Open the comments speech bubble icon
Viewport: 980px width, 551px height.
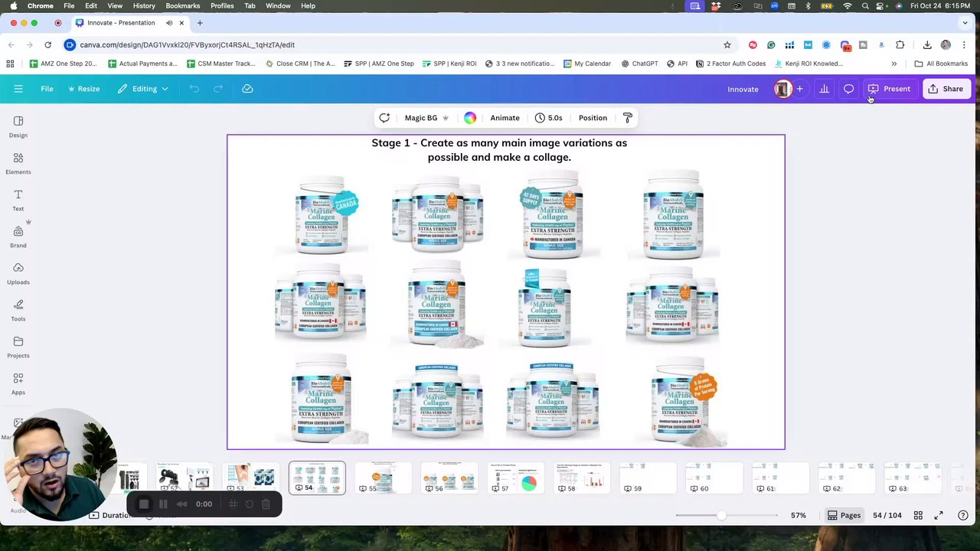coord(848,89)
